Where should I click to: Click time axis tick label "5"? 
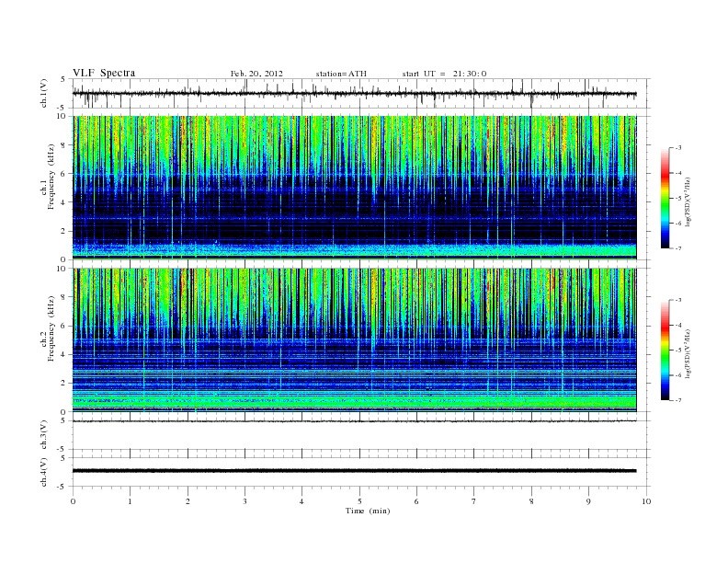click(359, 501)
